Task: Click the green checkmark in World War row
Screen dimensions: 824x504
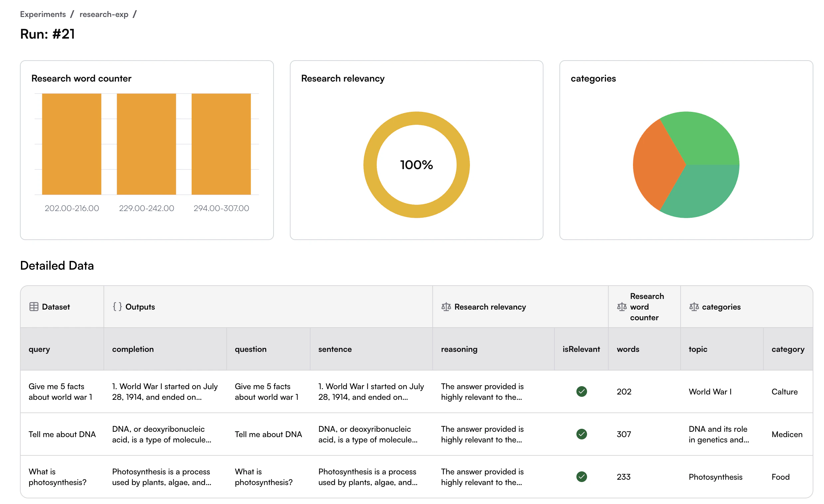Action: click(581, 391)
